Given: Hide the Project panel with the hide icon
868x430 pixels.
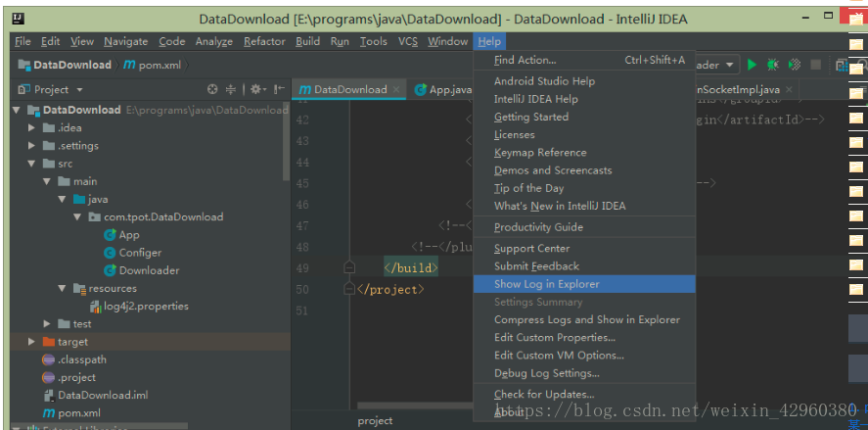Looking at the screenshot, I should [280, 89].
